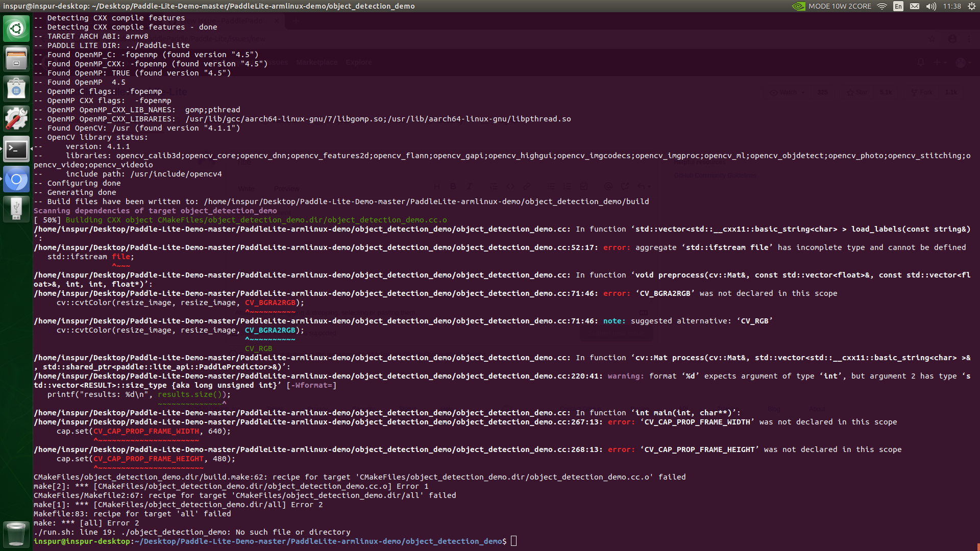Click the volume speaker indicator
This screenshot has width=980, height=551.
pos(931,6)
